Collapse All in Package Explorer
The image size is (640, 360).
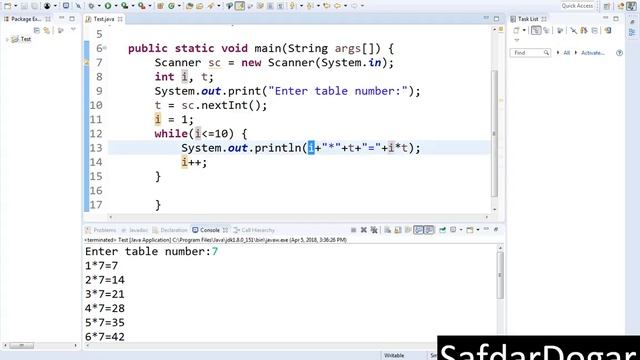point(37,30)
